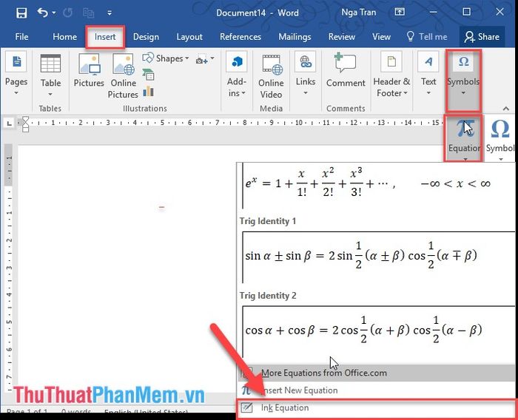The height and width of the screenshot is (420, 518).
Task: Customize Quick Access Toolbar dropdown
Action: click(110, 13)
